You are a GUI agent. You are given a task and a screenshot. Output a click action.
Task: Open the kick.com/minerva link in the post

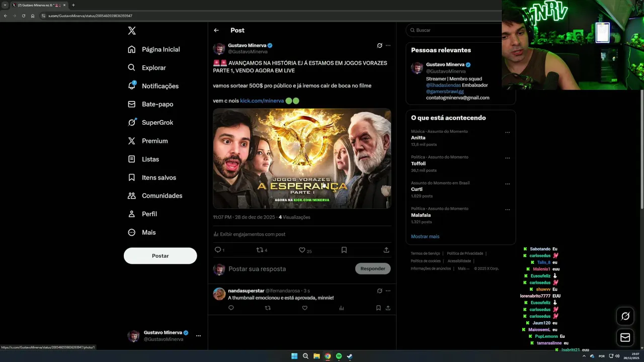pyautogui.click(x=262, y=101)
